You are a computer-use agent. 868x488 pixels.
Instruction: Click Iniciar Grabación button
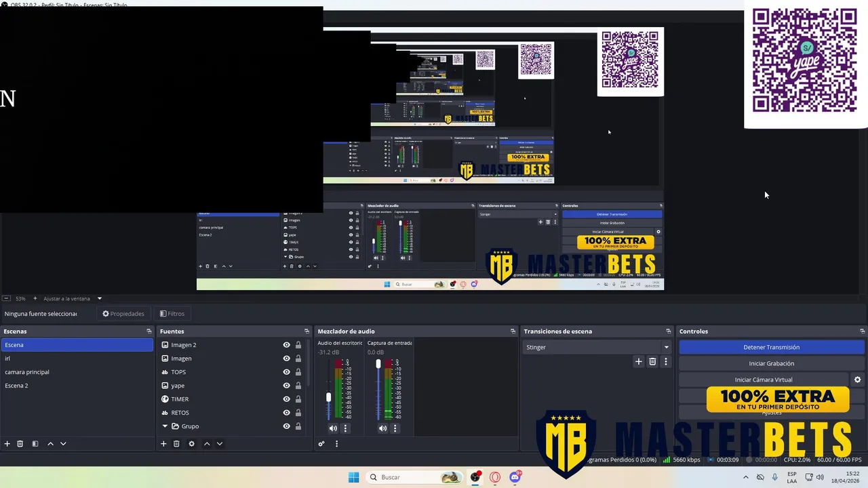[x=772, y=363]
